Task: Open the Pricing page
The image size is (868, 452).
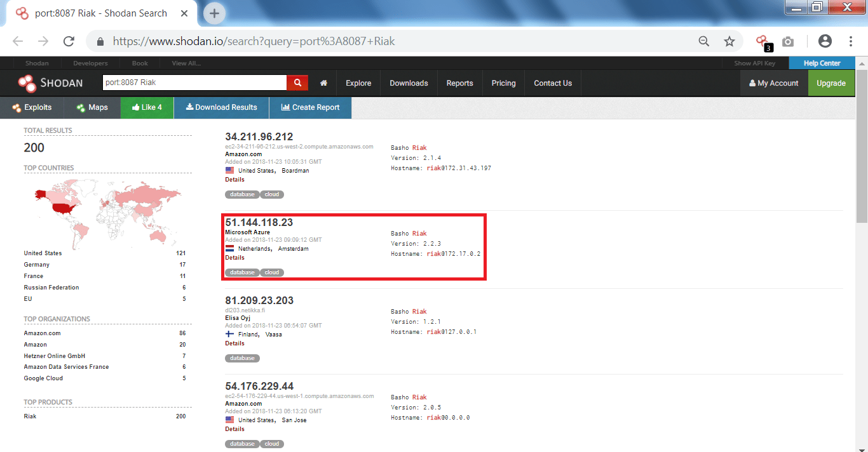Action: [x=503, y=83]
